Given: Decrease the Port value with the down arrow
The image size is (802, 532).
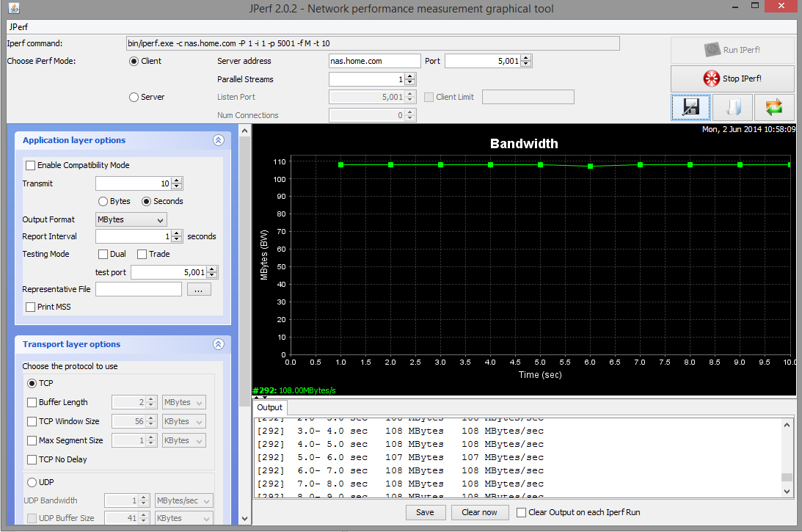Looking at the screenshot, I should point(526,64).
